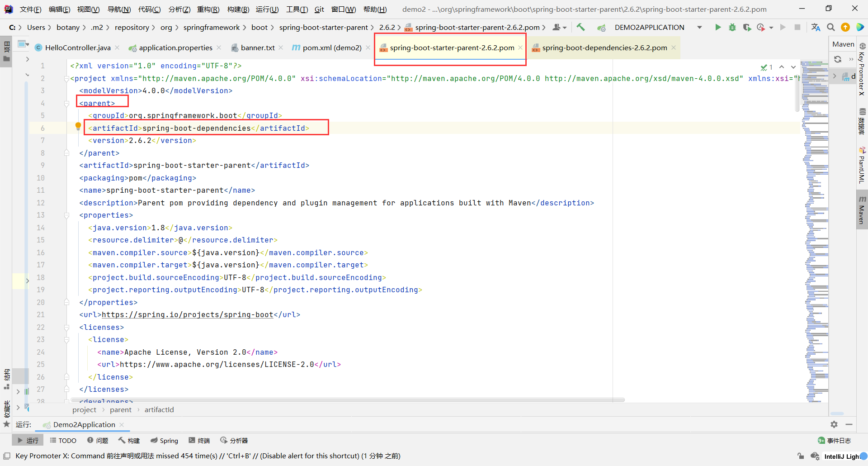Open the spring.io projects URL link
868x466 pixels.
[188, 315]
